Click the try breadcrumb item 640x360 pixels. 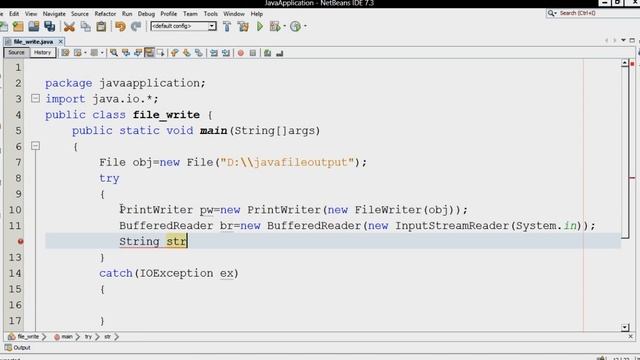click(88, 337)
